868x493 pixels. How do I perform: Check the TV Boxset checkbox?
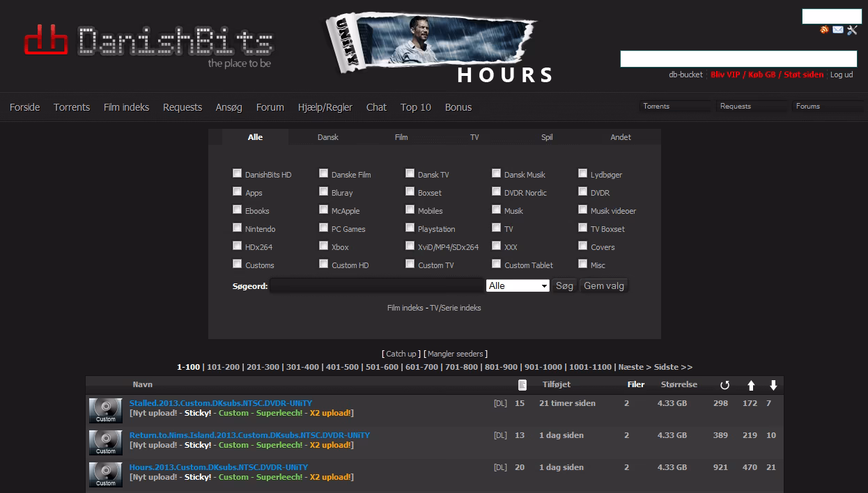[583, 228]
